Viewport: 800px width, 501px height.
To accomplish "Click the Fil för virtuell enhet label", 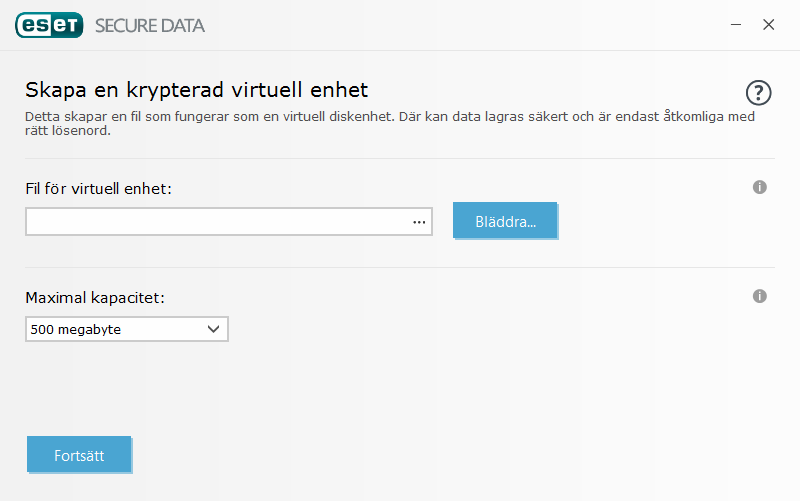I will 99,188.
